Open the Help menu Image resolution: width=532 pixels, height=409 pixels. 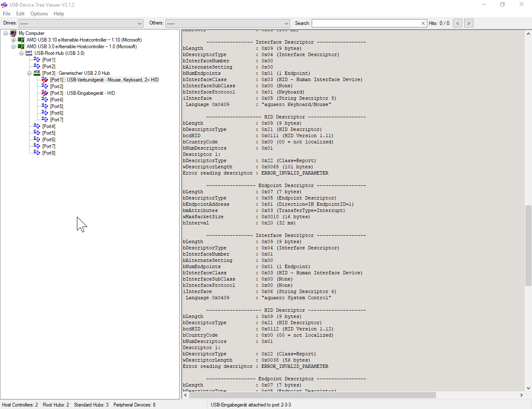pos(59,14)
